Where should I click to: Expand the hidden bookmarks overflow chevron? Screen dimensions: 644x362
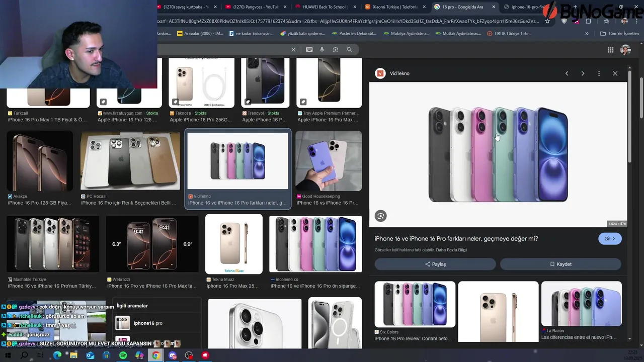587,34
